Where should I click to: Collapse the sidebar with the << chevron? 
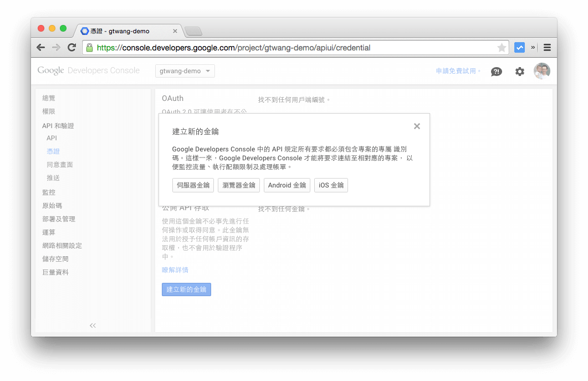93,326
